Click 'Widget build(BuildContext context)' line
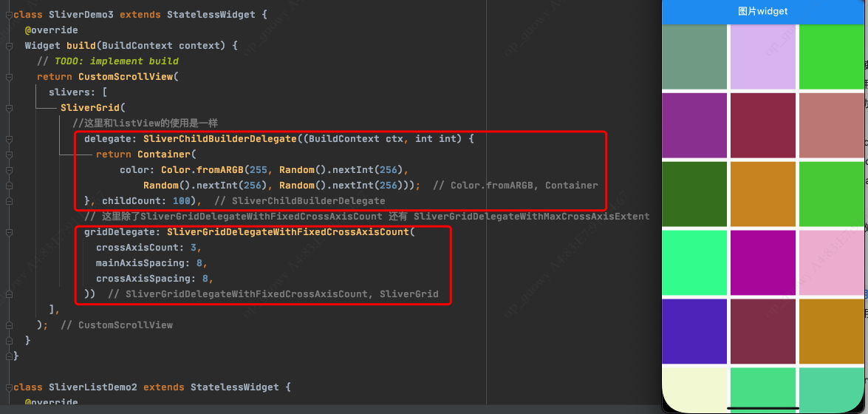The height and width of the screenshot is (414, 868). (131, 45)
